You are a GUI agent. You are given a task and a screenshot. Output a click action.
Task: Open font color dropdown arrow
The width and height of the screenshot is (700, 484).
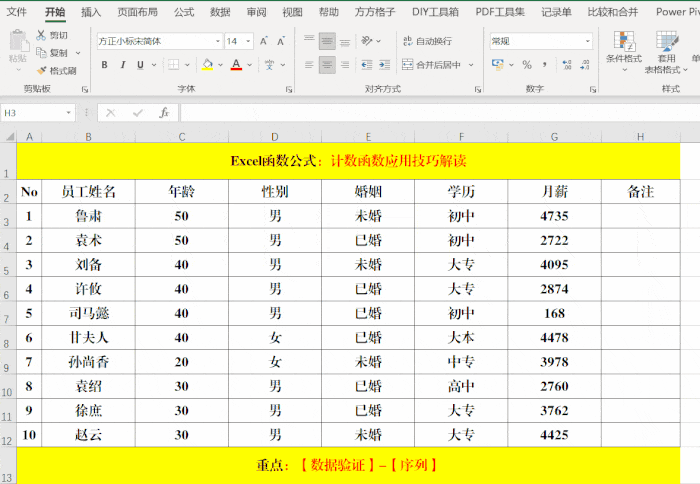[x=249, y=65]
